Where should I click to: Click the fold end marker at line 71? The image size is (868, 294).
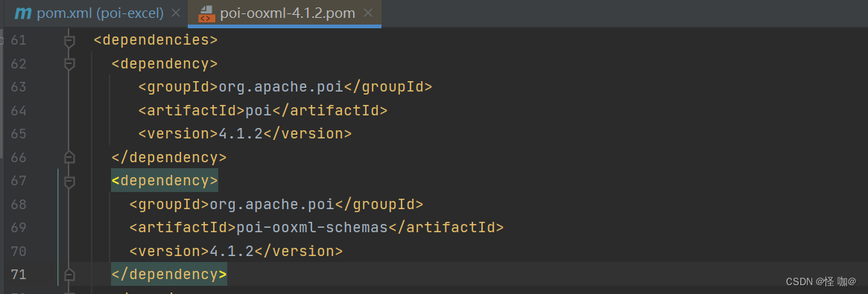coord(69,275)
